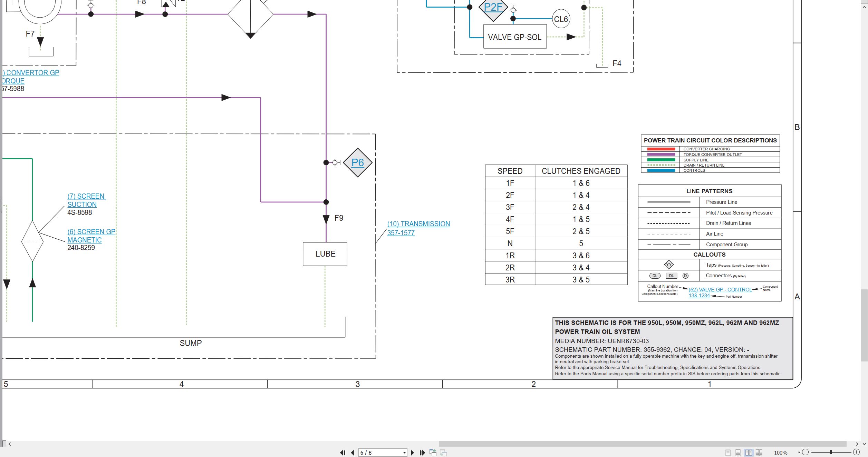Open the P6 pressure tap link
The width and height of the screenshot is (868, 457).
point(357,162)
